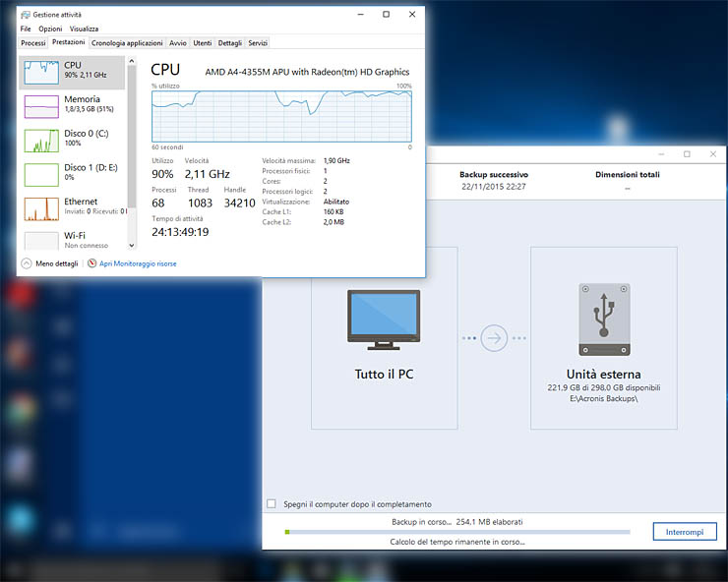Select Disco 1 (D: E:) in the sidebar
This screenshot has height=582, width=728.
pyautogui.click(x=72, y=174)
